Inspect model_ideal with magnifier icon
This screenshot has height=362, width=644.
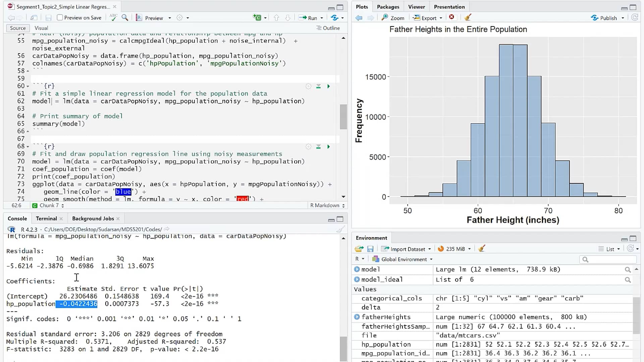[x=628, y=280]
